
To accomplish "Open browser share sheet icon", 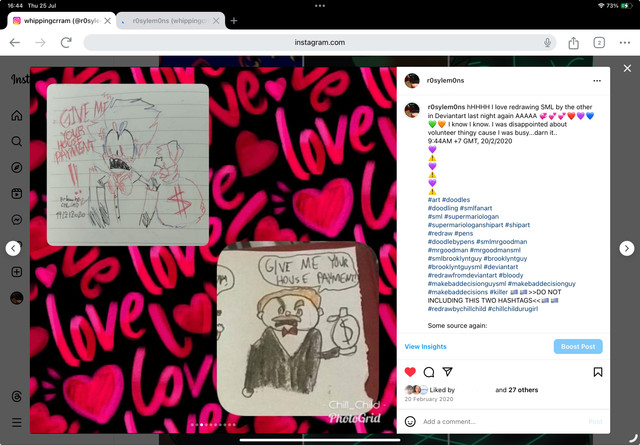I will [573, 42].
